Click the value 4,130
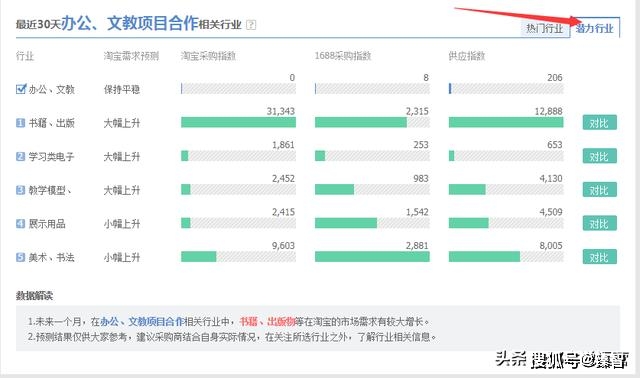This screenshot has width=640, height=378. click(x=551, y=178)
